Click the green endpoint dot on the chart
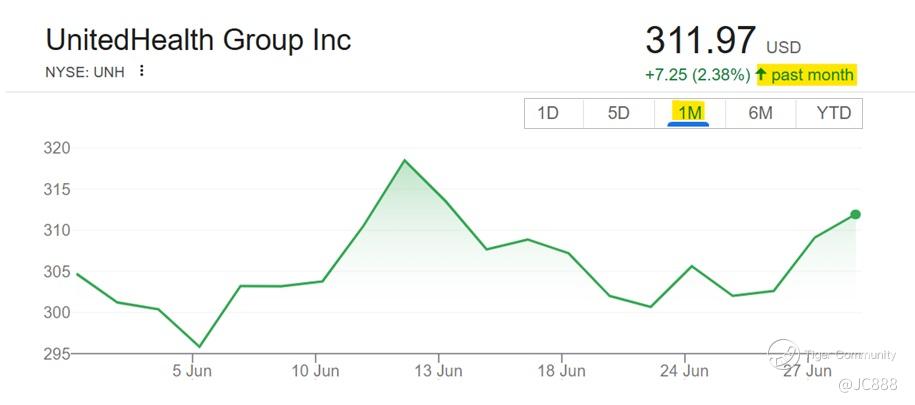 pyautogui.click(x=855, y=214)
